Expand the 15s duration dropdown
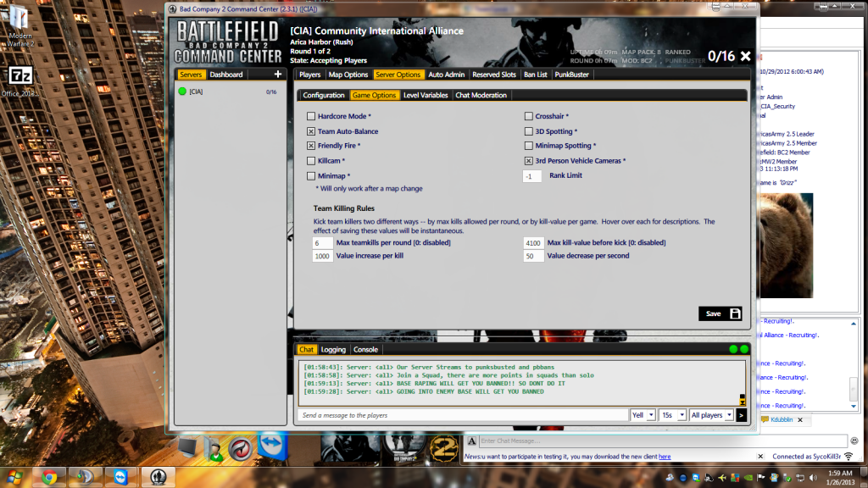This screenshot has height=488, width=868. click(x=672, y=415)
